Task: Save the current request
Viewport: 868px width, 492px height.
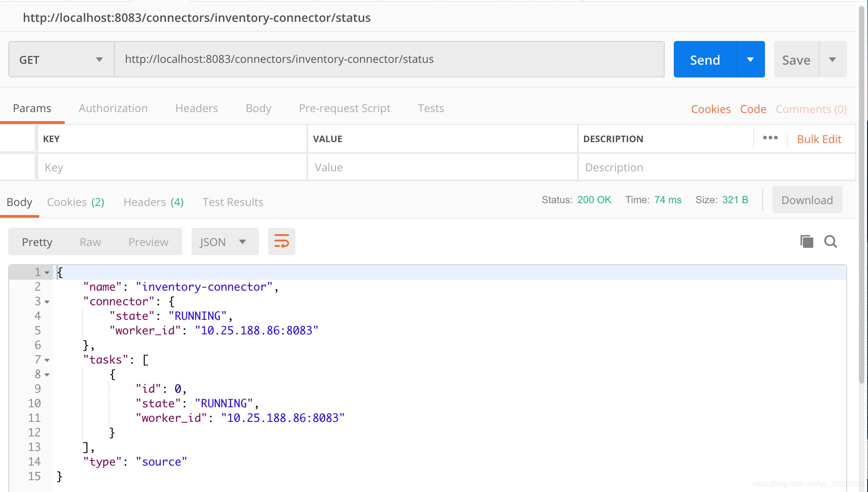Action: pyautogui.click(x=796, y=60)
